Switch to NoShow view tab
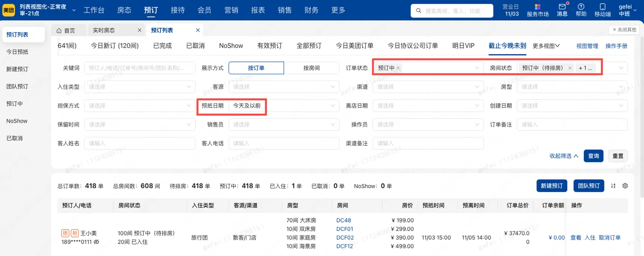 coord(231,46)
